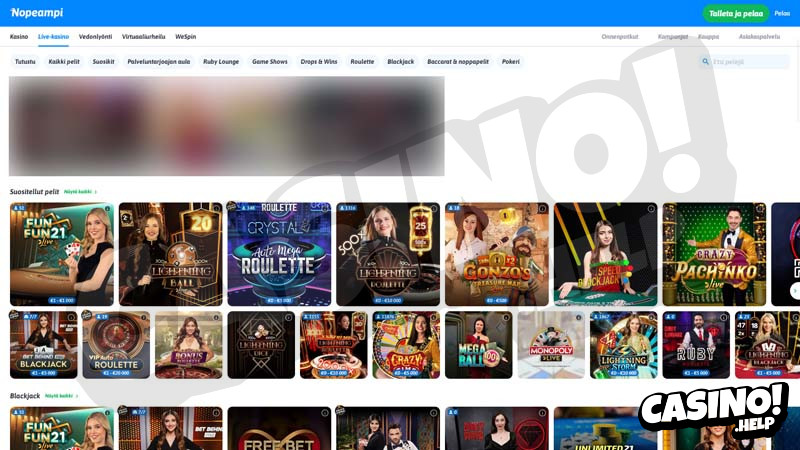The height and width of the screenshot is (450, 800).
Task: Select the Baccarat & noppapelit filter
Action: tap(458, 62)
